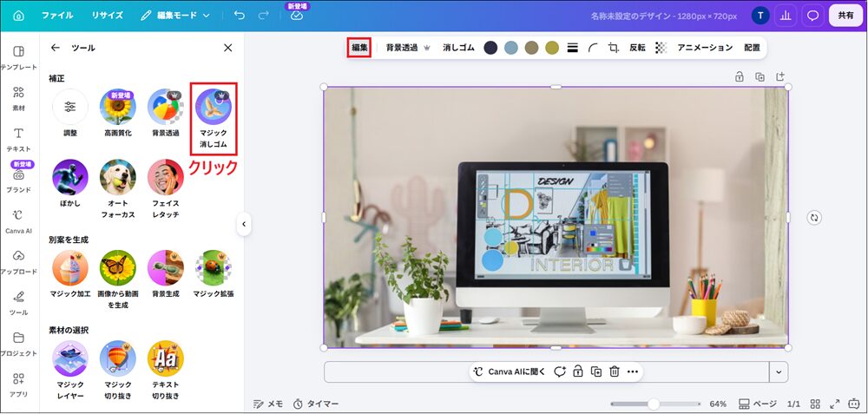Select the マジック加工 tool
868x414 pixels.
[69, 274]
